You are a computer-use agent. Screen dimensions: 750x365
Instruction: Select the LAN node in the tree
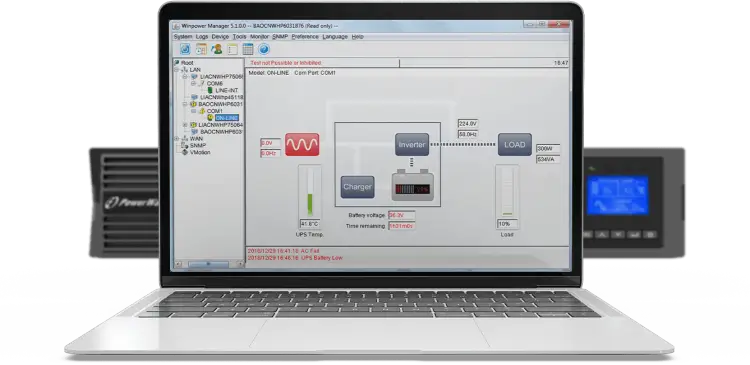coord(195,70)
